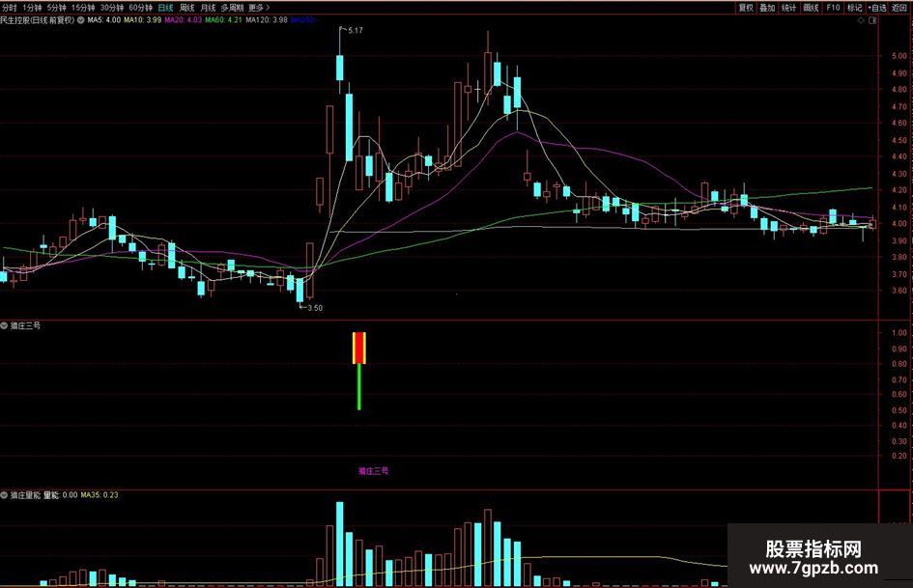
Task: Expand the 更多 more periods menu
Action: 259,8
